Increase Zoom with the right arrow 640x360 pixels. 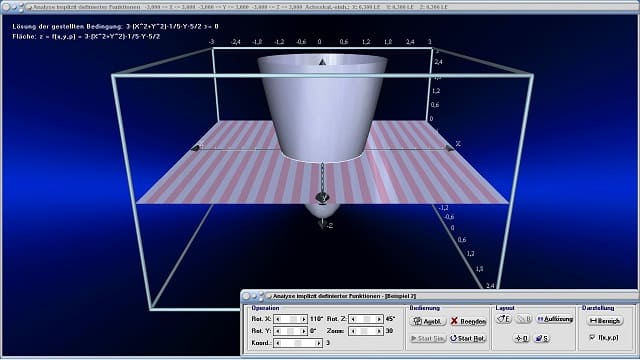pyautogui.click(x=379, y=331)
